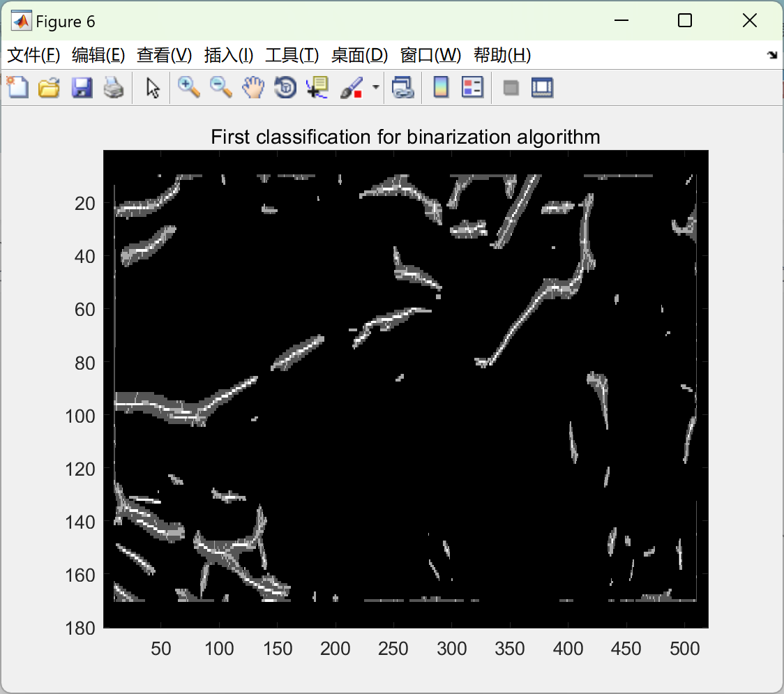
Task: Minimize the Figure 6 window
Action: click(x=621, y=20)
